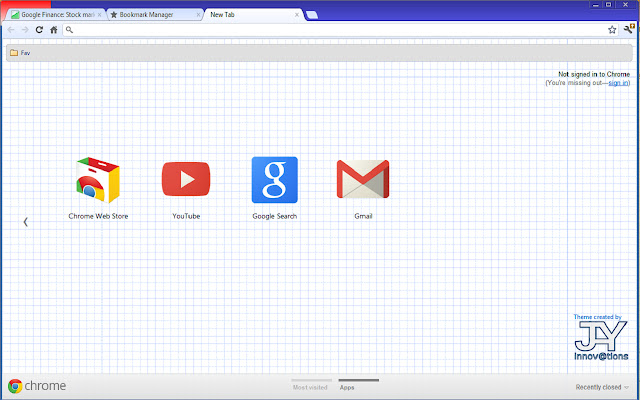
Task: Click the browser forward arrow
Action: coord(25,30)
